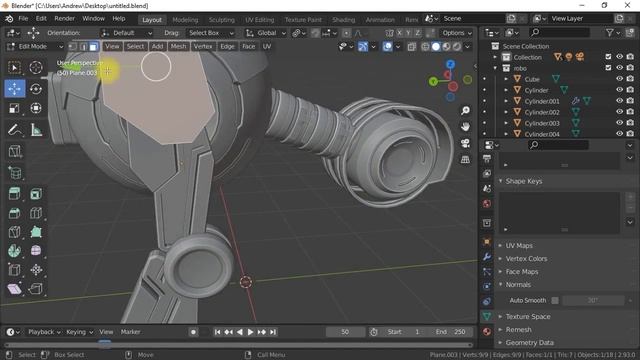Expand the Vertex Colors panel
The image size is (640, 360).
(x=527, y=258)
